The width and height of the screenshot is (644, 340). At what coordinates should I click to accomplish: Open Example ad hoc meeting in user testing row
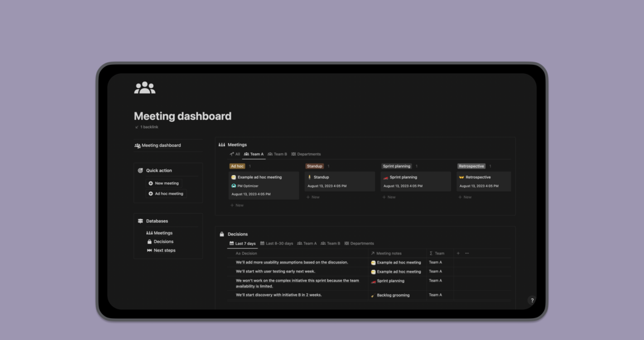(396, 272)
